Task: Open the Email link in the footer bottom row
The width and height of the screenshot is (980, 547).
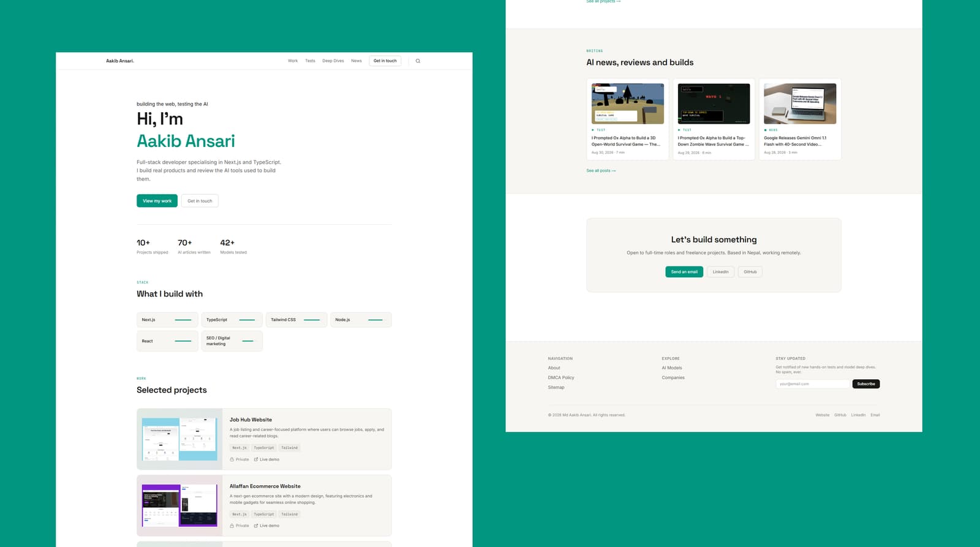Action: (875, 415)
